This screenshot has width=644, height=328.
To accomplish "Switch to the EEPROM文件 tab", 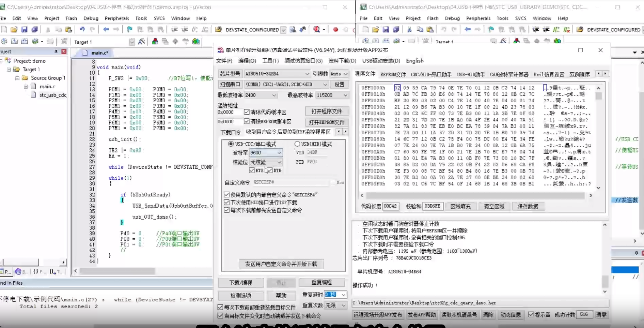I will click(x=393, y=74).
